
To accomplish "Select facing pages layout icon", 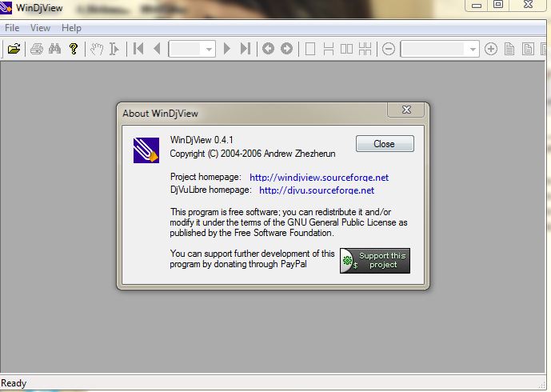I will click(x=347, y=49).
